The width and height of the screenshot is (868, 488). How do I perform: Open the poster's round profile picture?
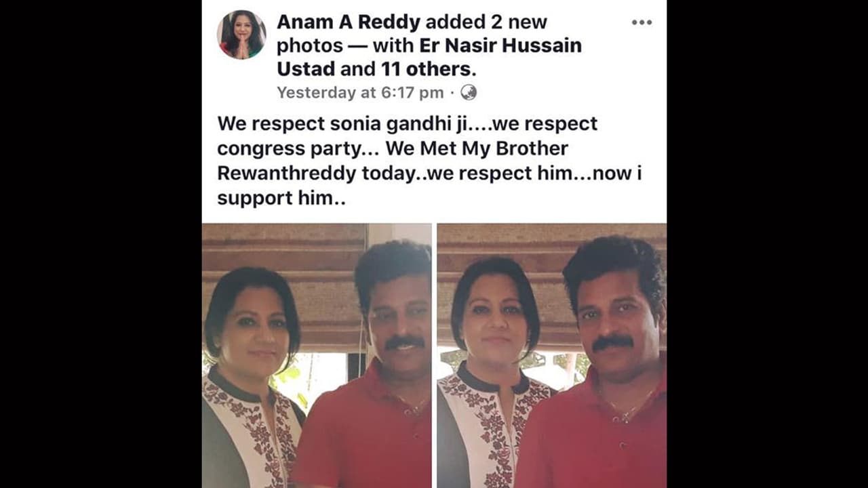(241, 35)
